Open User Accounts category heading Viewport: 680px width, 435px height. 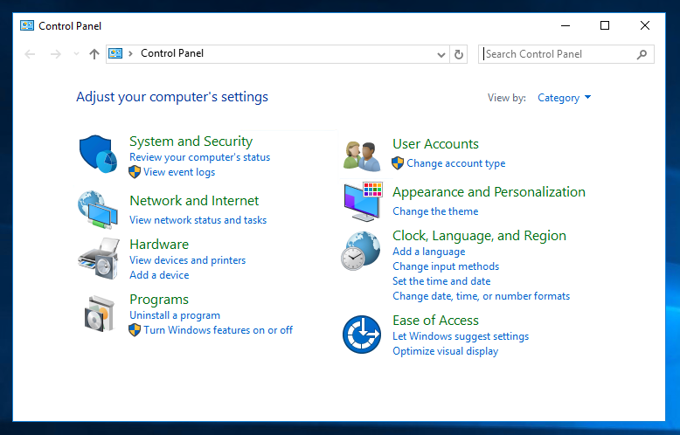(435, 144)
